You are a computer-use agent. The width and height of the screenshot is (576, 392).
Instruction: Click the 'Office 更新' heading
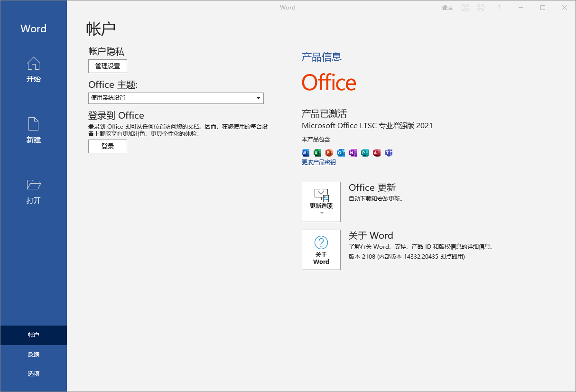[372, 187]
